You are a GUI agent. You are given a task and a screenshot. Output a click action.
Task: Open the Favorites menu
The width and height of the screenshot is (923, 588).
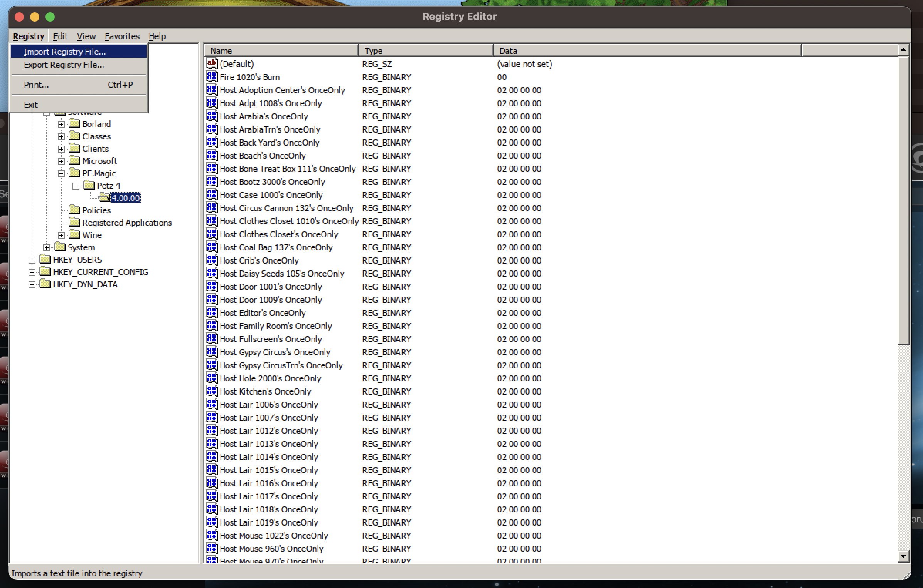[122, 36]
